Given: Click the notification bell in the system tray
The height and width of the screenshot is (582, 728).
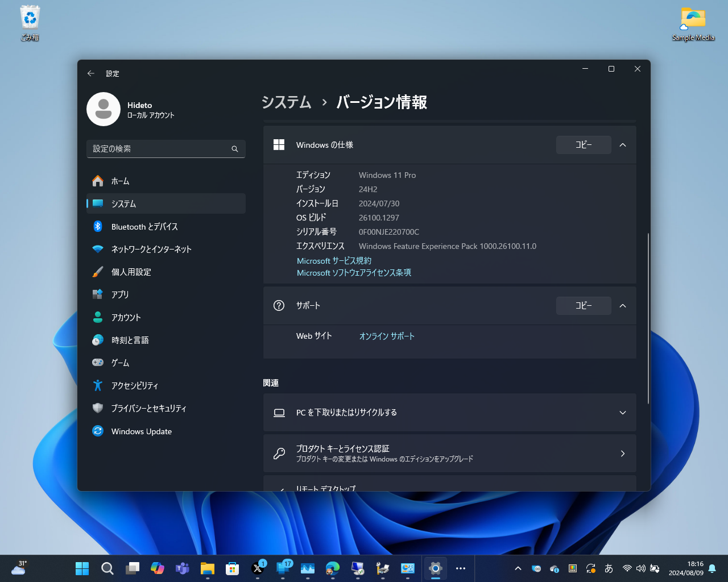Looking at the screenshot, I should point(712,568).
